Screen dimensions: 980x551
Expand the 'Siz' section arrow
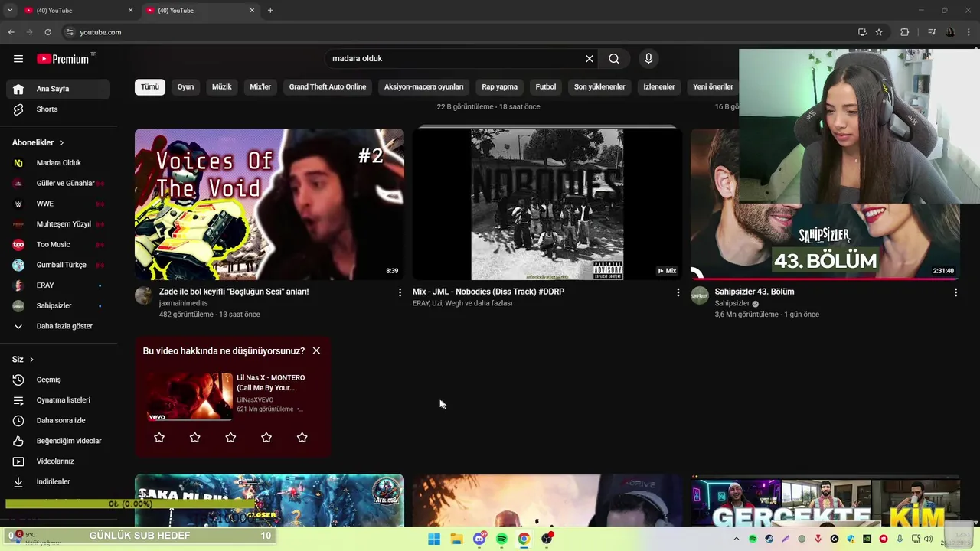tap(31, 360)
